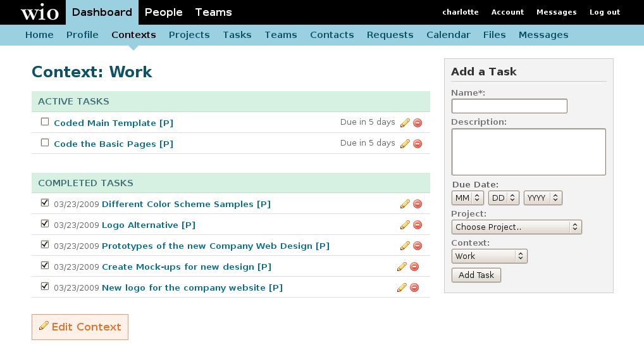
Task: Switch to the People tab
Action: 163,12
